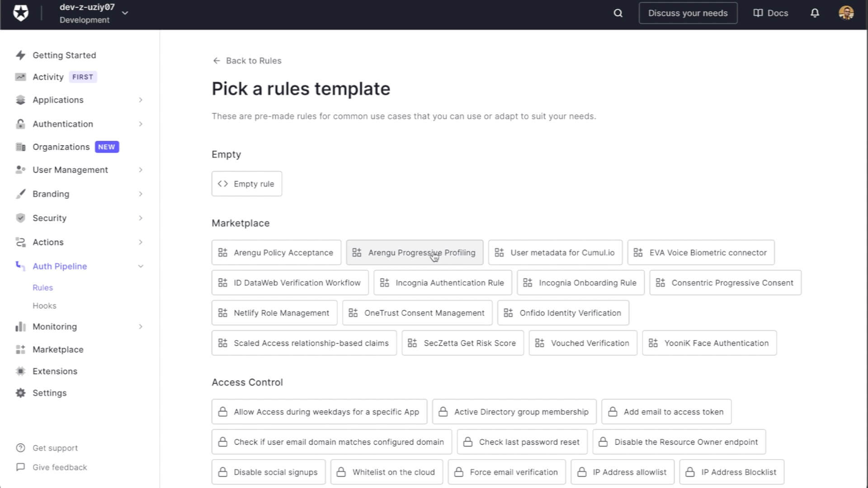The width and height of the screenshot is (868, 488).
Task: Expand the dev-z-uziy07 tenant dropdown
Action: tap(125, 13)
